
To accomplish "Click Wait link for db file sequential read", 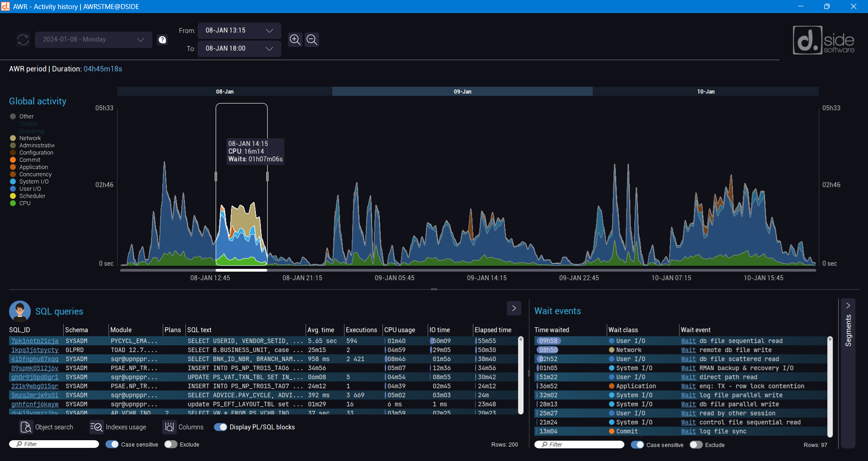I will pos(689,341).
